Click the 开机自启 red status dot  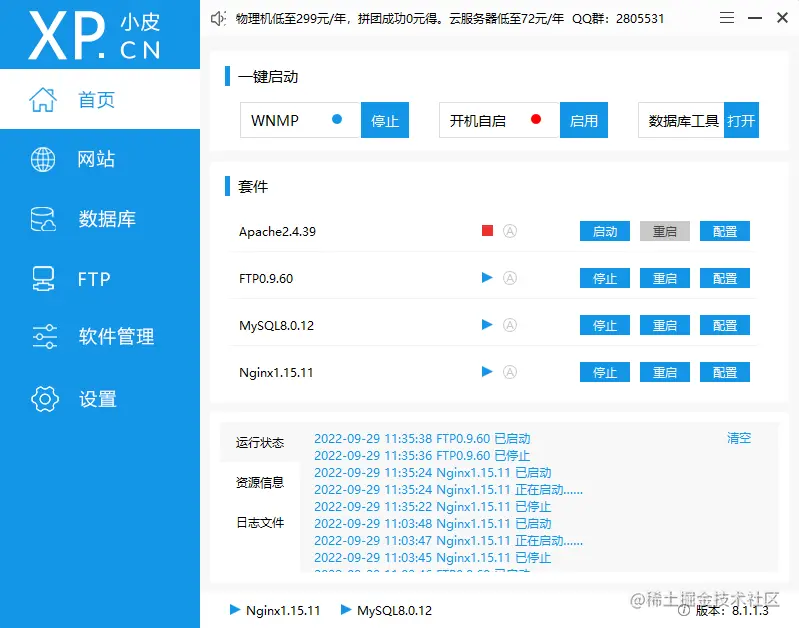point(536,119)
